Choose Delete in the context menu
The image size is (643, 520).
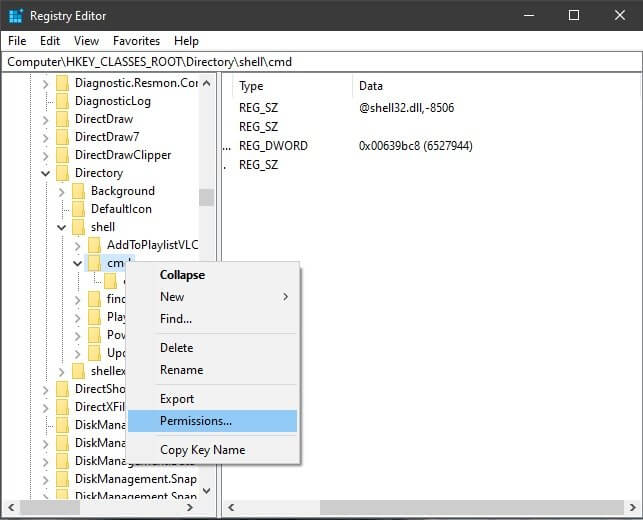[212, 348]
